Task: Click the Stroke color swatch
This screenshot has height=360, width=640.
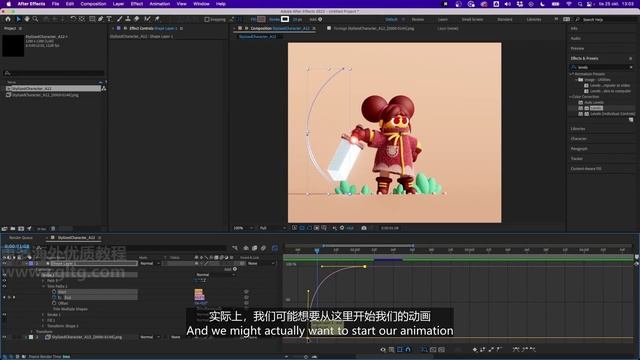Action: click(x=285, y=19)
